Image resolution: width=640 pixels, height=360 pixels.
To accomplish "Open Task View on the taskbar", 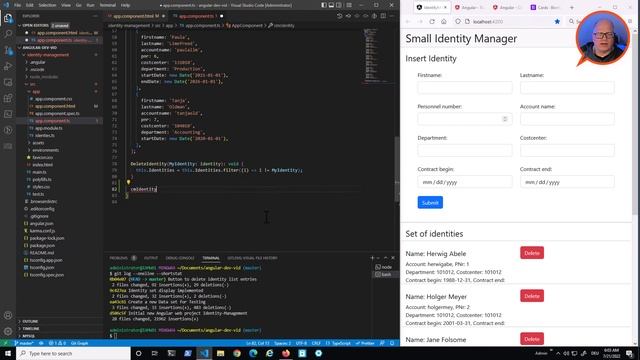I will 155,353.
